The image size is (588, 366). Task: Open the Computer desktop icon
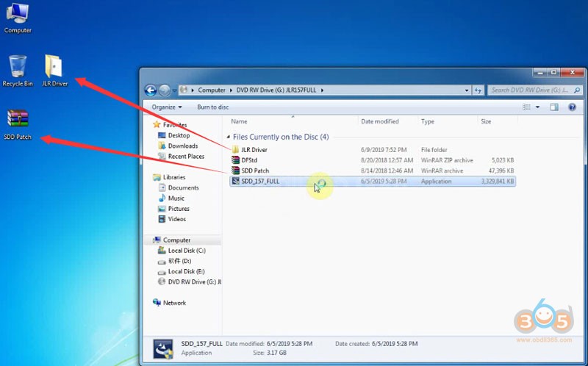(x=17, y=18)
